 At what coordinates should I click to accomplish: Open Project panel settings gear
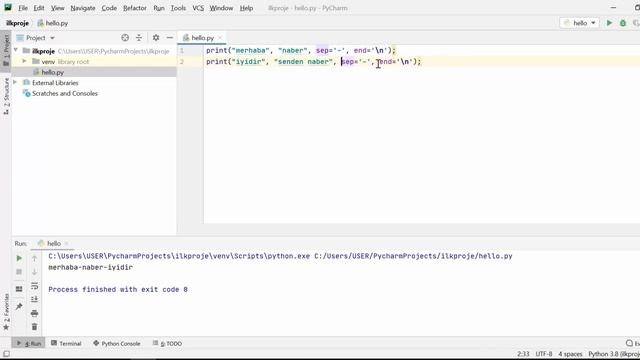point(156,38)
